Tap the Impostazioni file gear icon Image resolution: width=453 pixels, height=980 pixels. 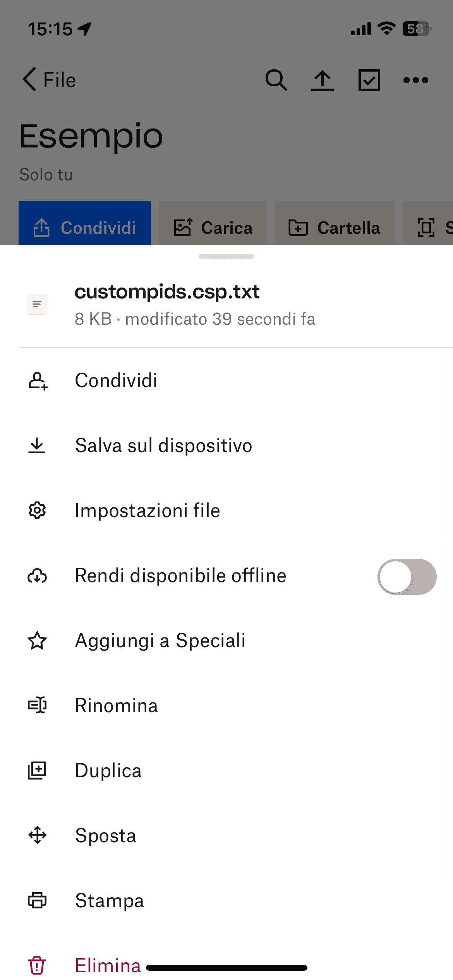(x=37, y=511)
